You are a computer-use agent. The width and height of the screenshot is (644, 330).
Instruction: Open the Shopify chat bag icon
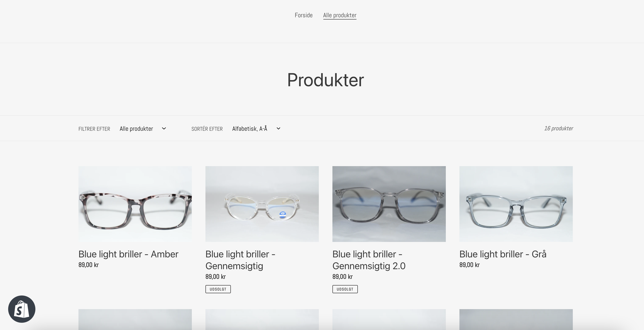[22, 309]
